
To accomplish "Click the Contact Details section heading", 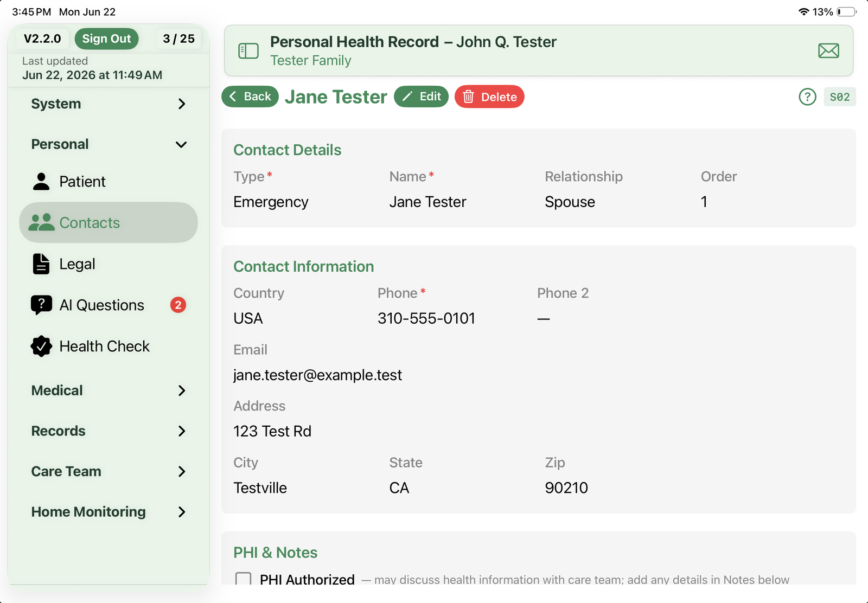I will coord(287,150).
